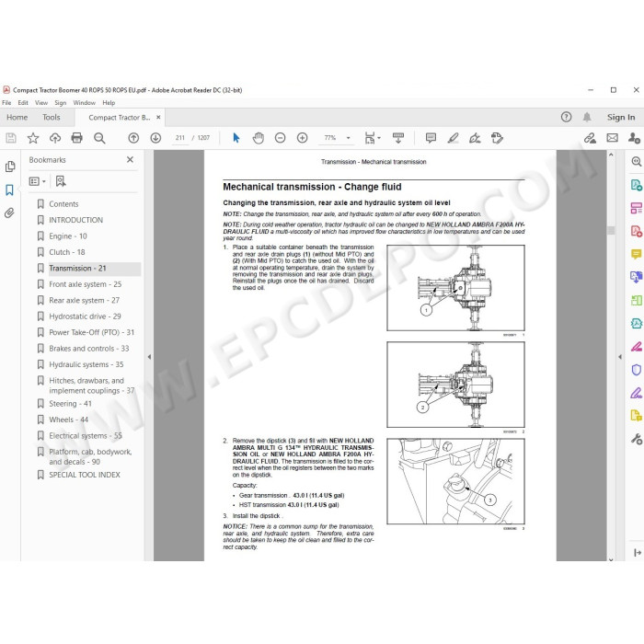Switch to the Home tab
The width and height of the screenshot is (644, 644).
17,117
